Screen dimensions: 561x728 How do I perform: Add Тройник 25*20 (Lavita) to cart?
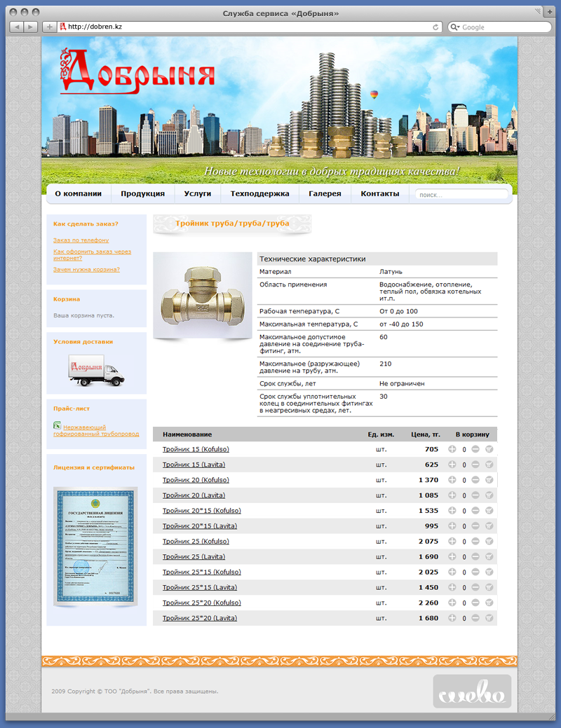[489, 617]
